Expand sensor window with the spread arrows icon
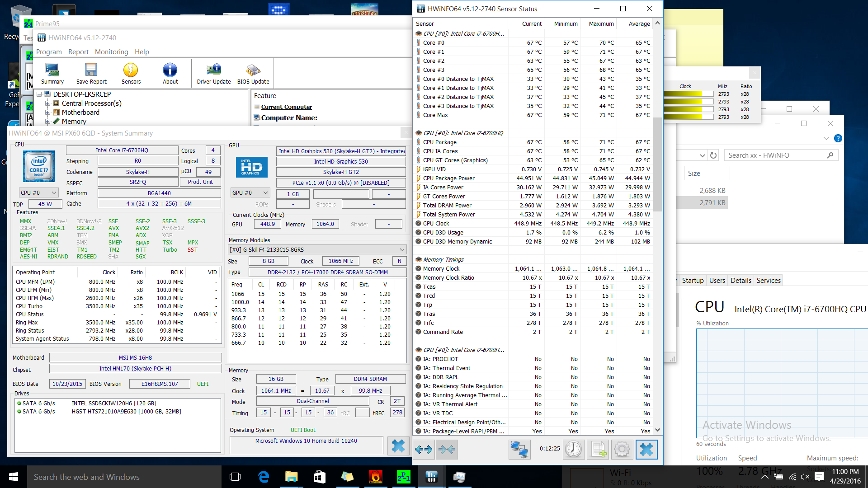The width and height of the screenshot is (868, 488). coord(424,449)
